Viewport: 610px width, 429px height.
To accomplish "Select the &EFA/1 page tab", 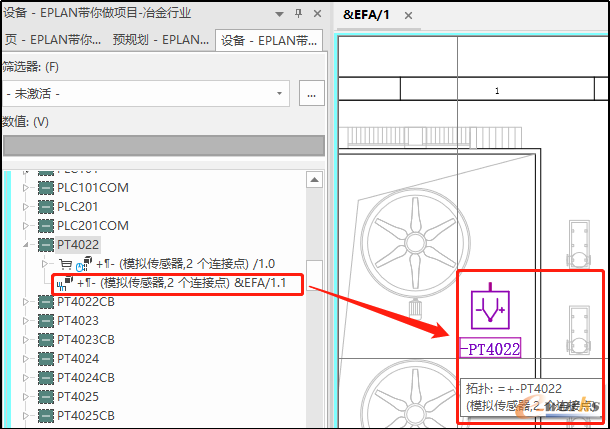I will click(366, 15).
